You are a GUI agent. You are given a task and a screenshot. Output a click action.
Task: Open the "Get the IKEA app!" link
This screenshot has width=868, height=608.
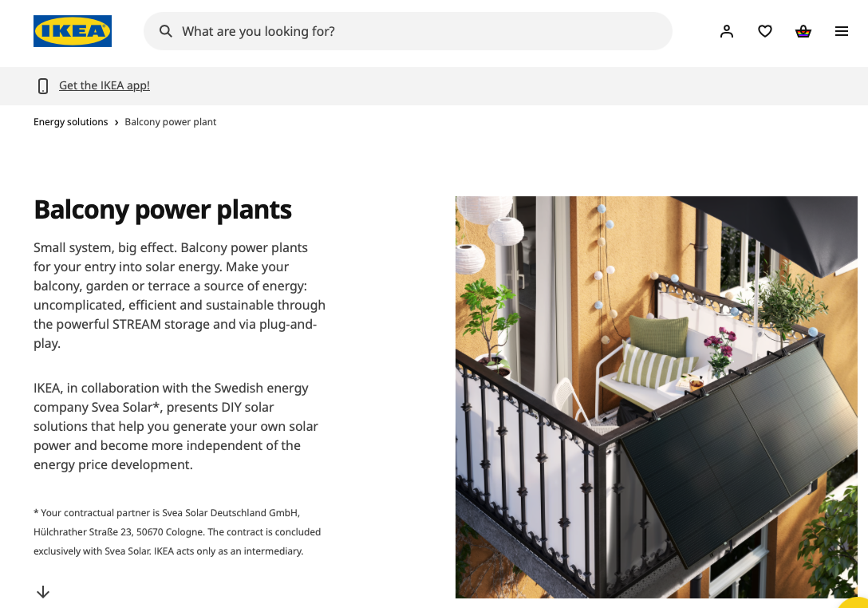coord(104,85)
